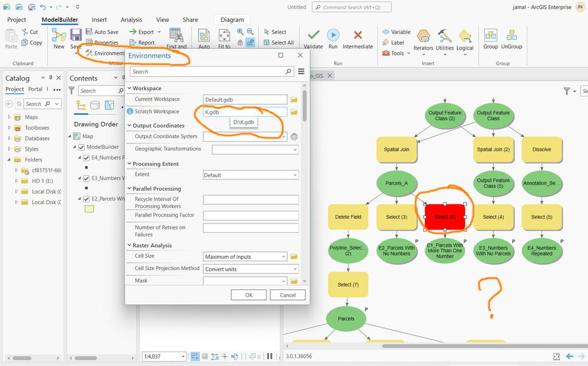Confirm environments with OK button
The height and width of the screenshot is (366, 588).
[248, 295]
